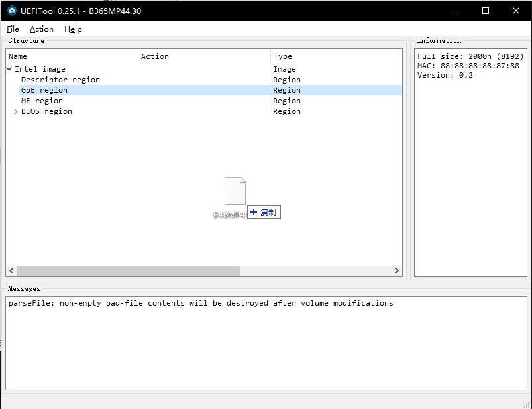The image size is (532, 409).
Task: Select the parseFile message in the Messages list
Action: (x=201, y=303)
